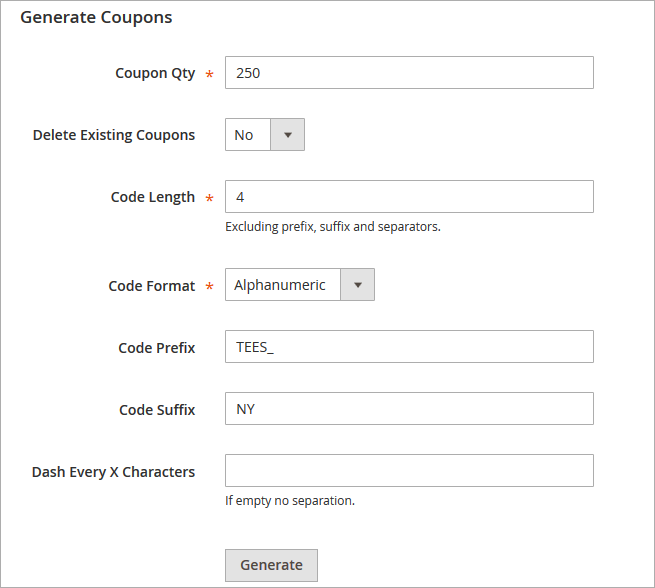
Task: Focus the Code Length text box
Action: (409, 197)
